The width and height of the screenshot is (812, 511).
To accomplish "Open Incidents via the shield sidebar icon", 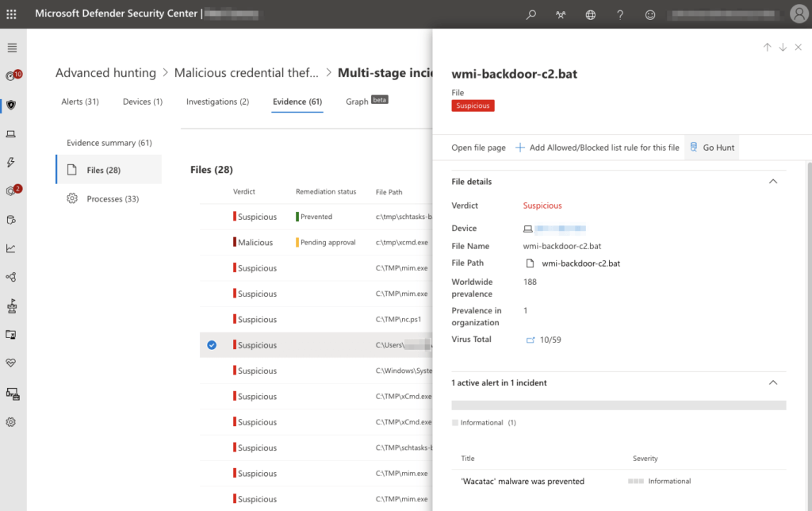I will (10, 104).
